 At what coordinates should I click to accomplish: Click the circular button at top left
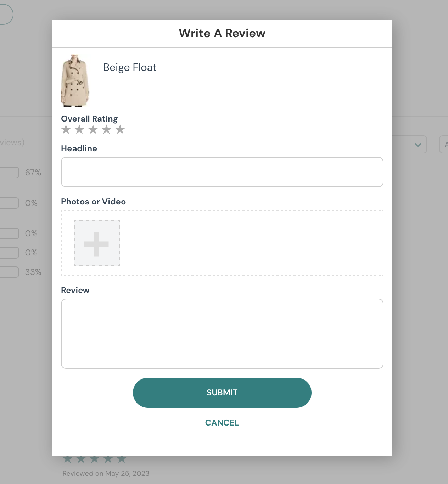5,14
